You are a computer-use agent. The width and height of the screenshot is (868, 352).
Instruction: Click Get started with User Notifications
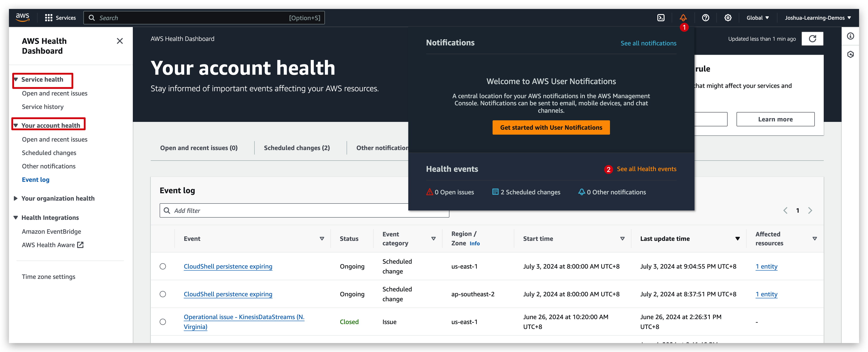[551, 127]
